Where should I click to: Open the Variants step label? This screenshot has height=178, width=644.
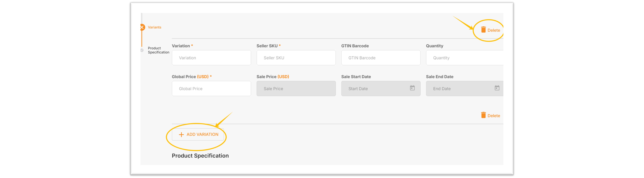click(x=154, y=27)
